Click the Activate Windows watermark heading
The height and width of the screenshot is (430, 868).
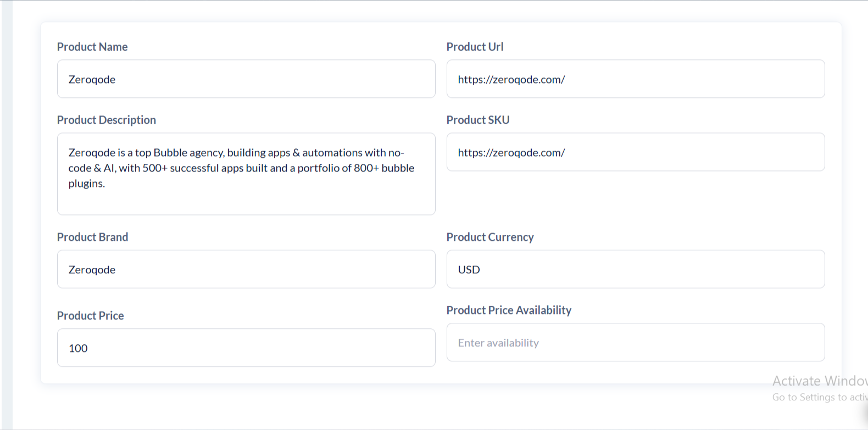click(x=820, y=381)
